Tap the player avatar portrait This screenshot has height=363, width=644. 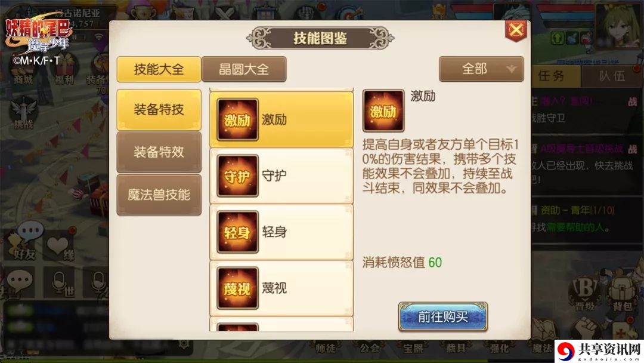point(618,26)
